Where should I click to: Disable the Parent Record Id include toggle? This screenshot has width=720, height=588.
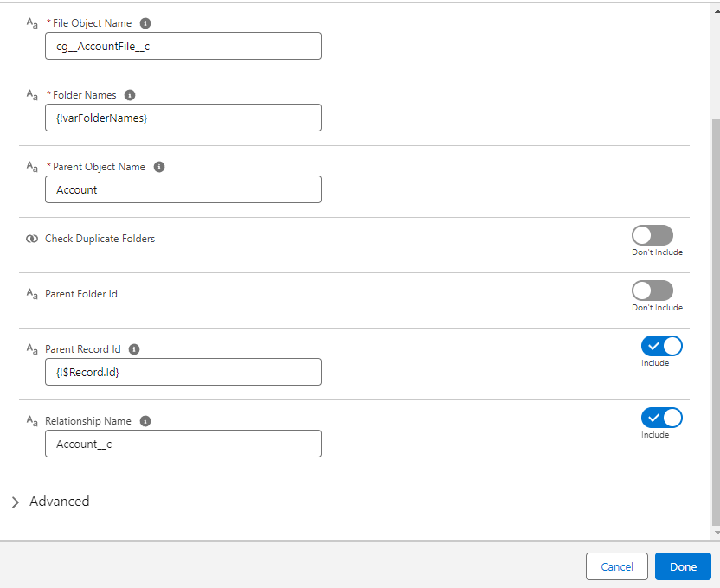pos(662,346)
